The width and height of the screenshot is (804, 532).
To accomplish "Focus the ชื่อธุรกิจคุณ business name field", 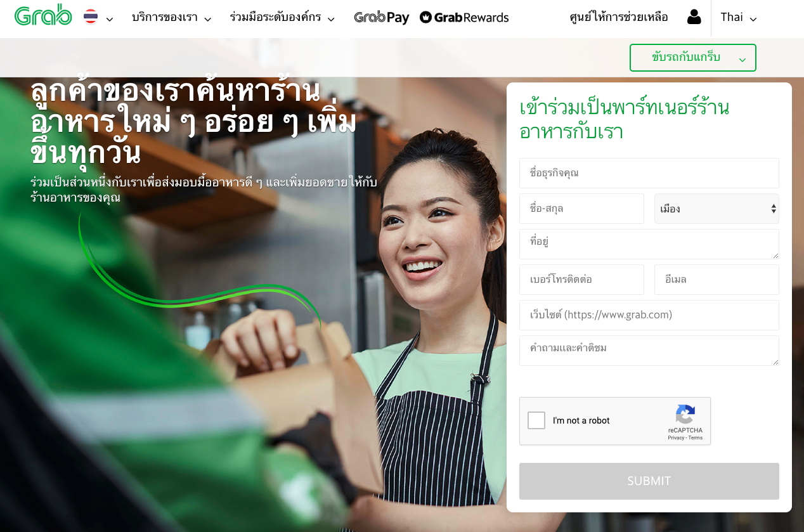I will [649, 173].
